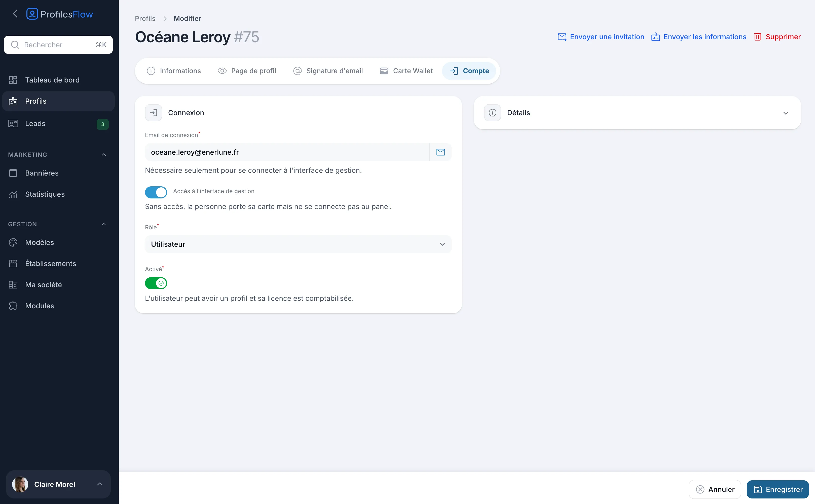815x504 pixels.
Task: Click the Annuler button
Action: point(715,489)
